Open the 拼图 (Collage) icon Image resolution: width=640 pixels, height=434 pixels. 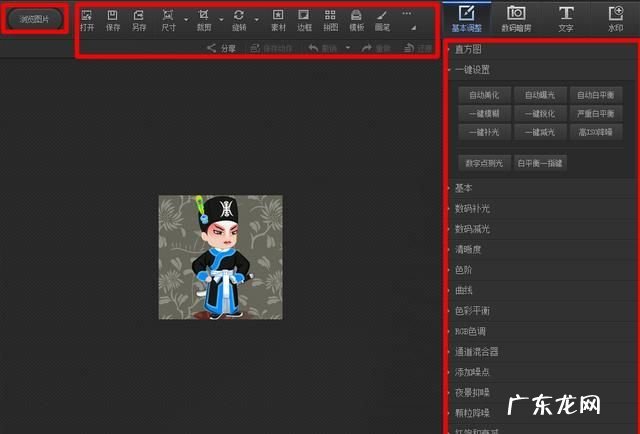330,19
